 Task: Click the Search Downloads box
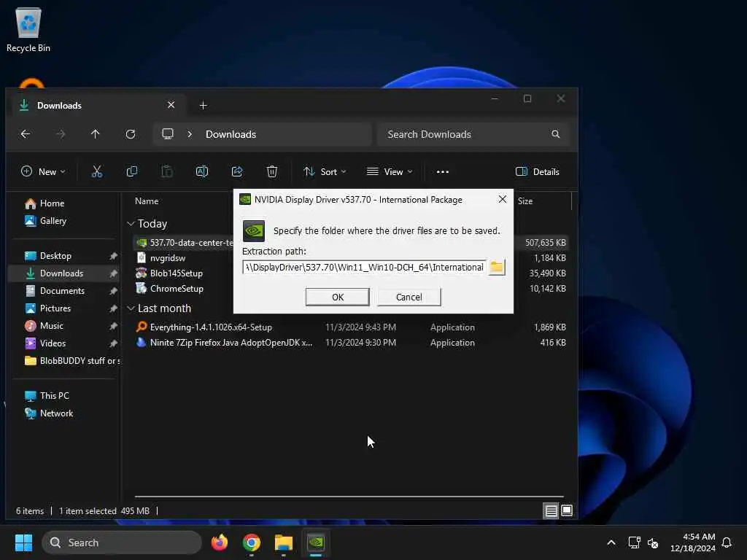tap(473, 134)
